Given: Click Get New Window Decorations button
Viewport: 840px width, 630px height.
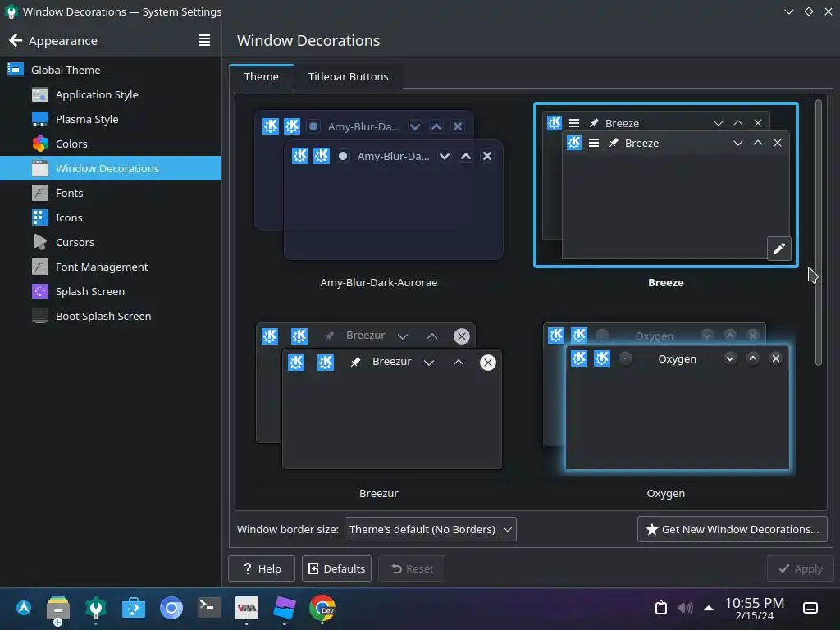Looking at the screenshot, I should point(733,529).
